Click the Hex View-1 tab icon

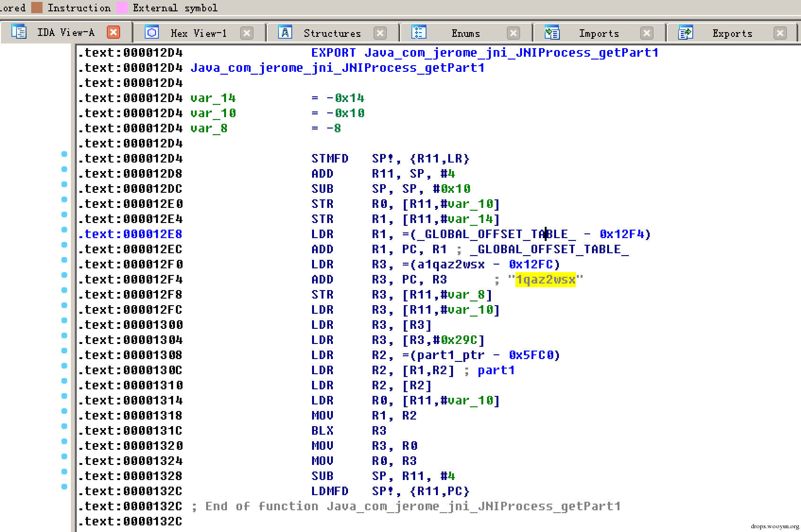click(x=152, y=32)
